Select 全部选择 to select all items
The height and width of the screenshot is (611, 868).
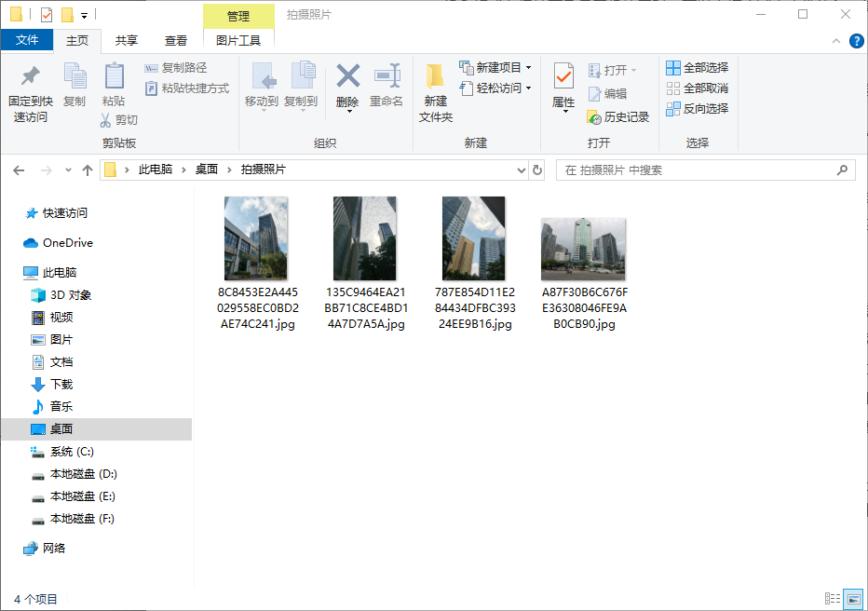pyautogui.click(x=697, y=67)
